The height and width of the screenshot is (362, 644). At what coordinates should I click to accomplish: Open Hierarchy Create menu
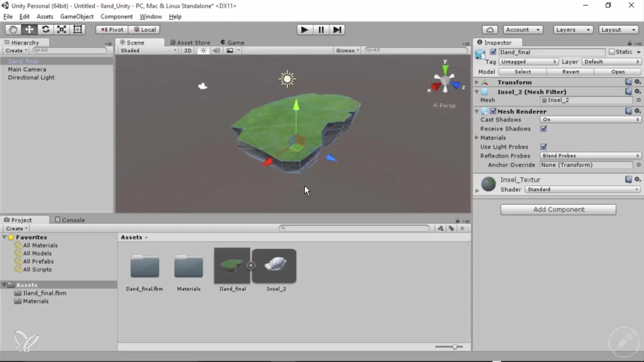click(16, 51)
